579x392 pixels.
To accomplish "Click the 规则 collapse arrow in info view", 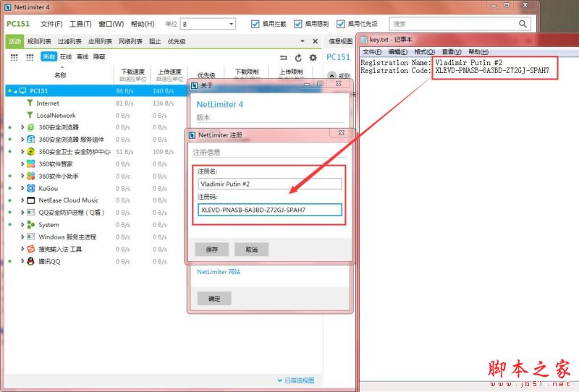I will coord(332,76).
